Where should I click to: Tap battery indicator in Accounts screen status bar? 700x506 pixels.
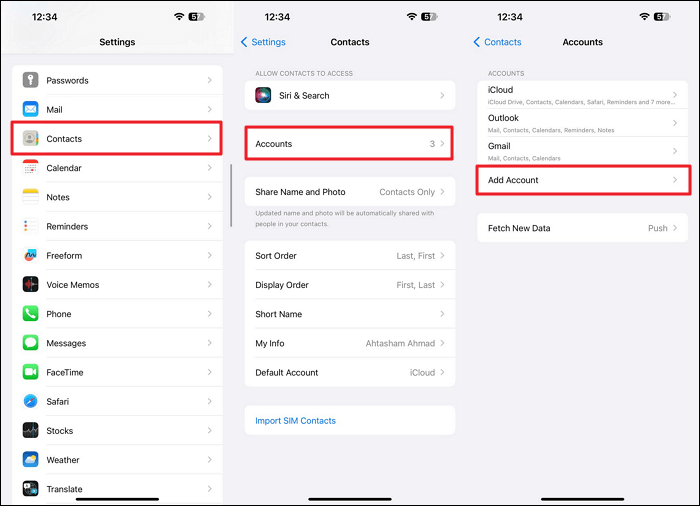[662, 17]
